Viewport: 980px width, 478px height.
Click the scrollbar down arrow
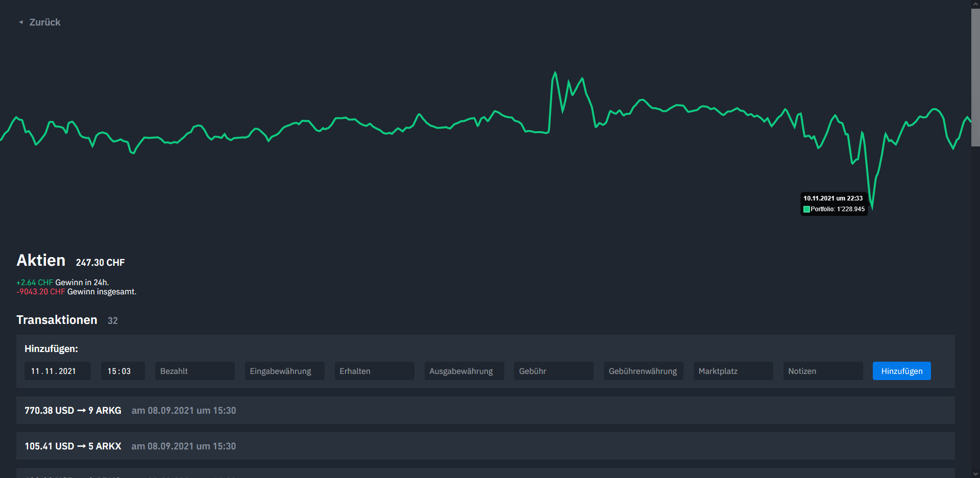[975, 473]
